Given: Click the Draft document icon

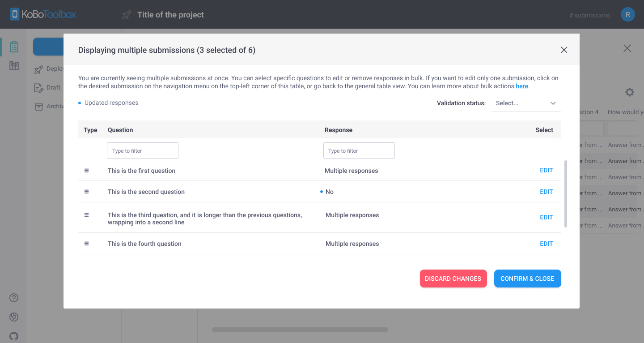Looking at the screenshot, I should (x=39, y=87).
